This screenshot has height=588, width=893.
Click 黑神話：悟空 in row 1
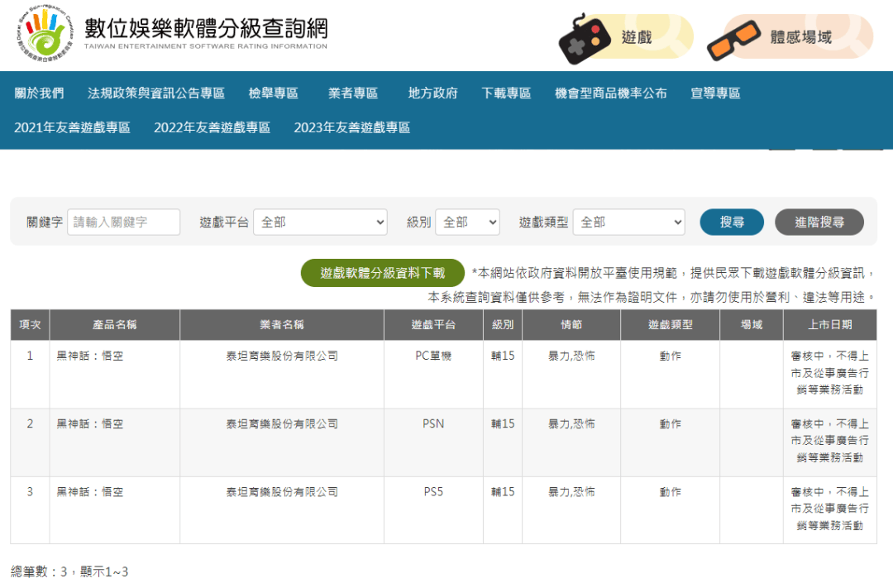click(89, 356)
